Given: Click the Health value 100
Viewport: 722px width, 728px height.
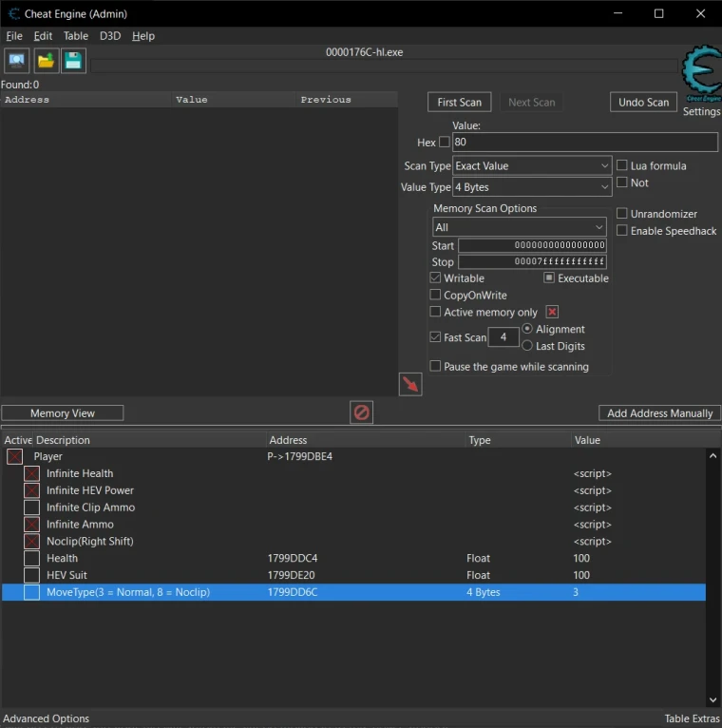Looking at the screenshot, I should (x=581, y=558).
